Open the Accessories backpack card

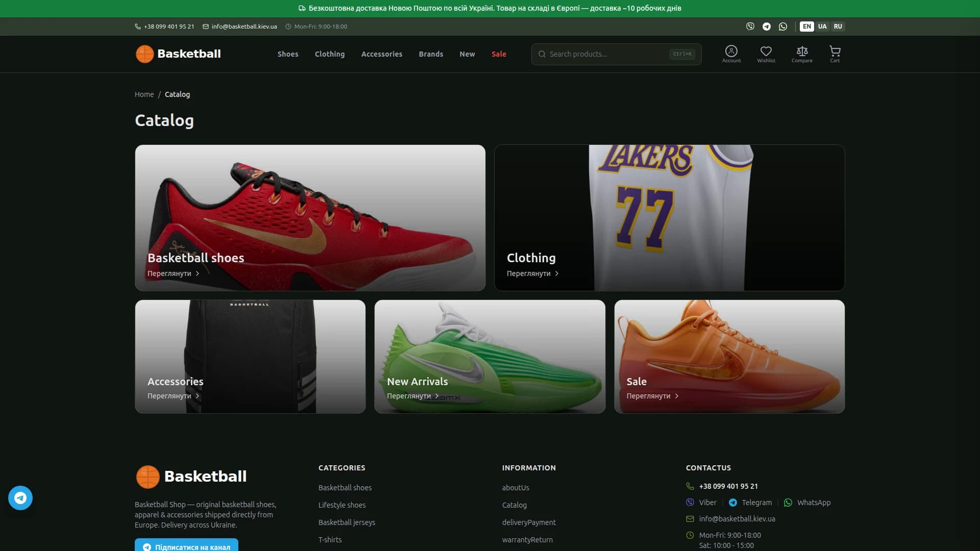pos(250,357)
